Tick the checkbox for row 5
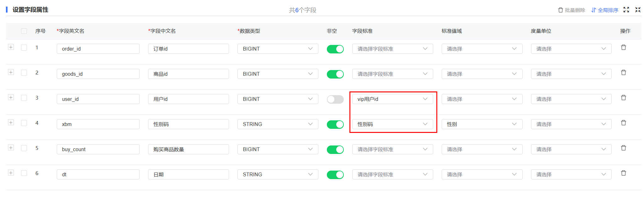Image resolution: width=644 pixels, height=197 pixels. pos(24,148)
